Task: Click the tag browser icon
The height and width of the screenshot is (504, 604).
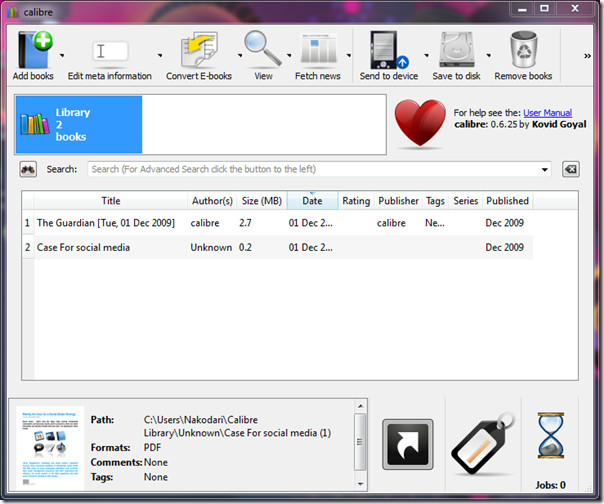Action: pyautogui.click(x=483, y=444)
